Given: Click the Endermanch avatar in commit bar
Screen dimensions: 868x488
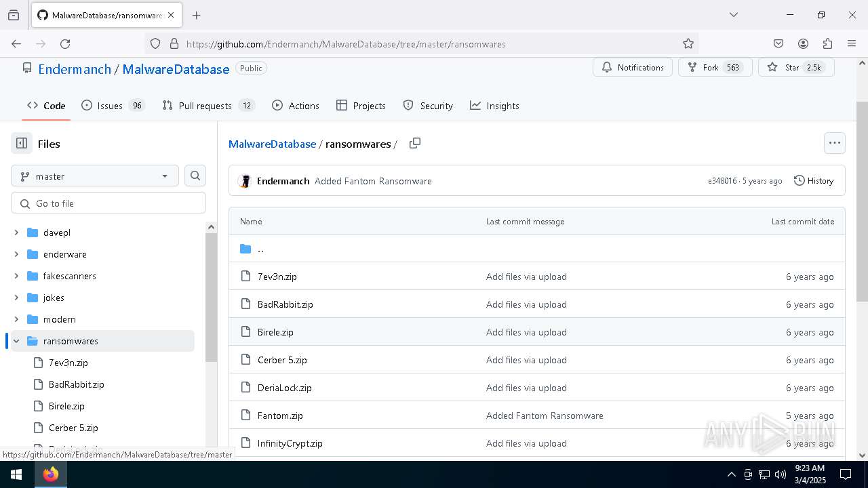Looking at the screenshot, I should 245,181.
